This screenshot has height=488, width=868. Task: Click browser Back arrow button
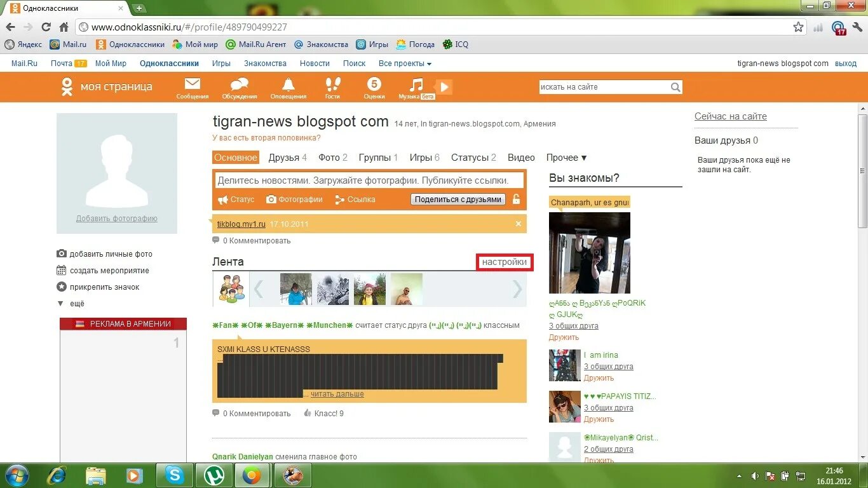pos(11,27)
